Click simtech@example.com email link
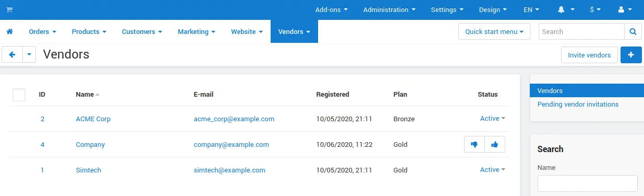Viewport: 644px width, 196px height. (x=229, y=170)
